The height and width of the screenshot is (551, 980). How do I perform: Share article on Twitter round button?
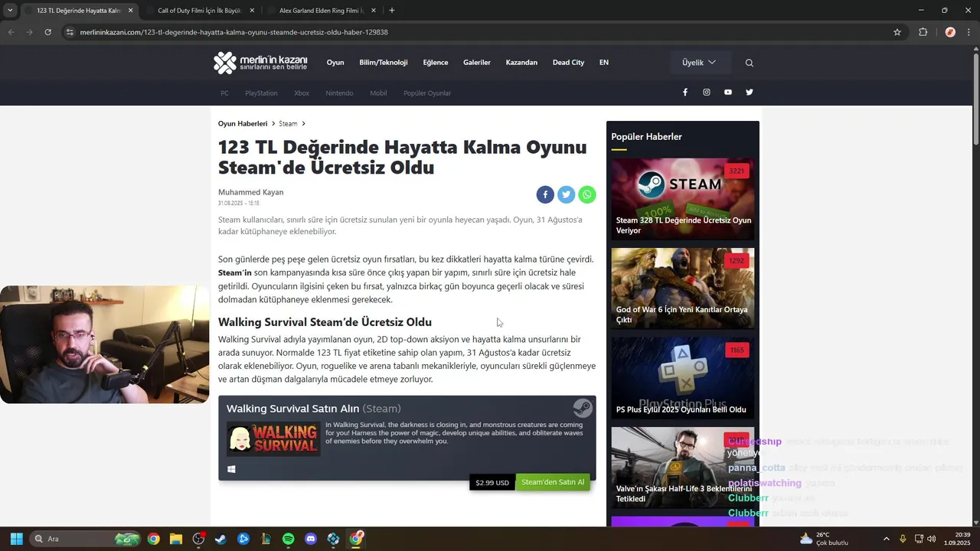(x=566, y=194)
